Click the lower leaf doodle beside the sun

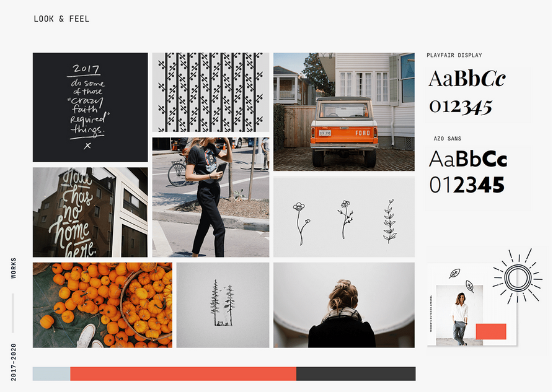tap(469, 286)
